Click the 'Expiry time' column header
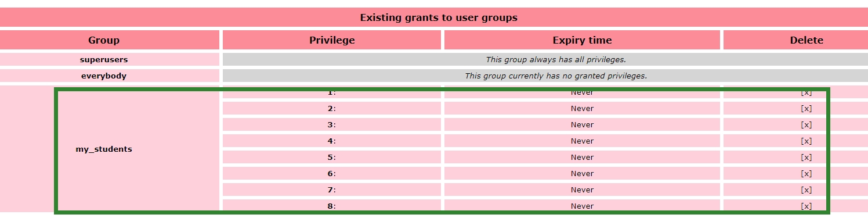This screenshot has width=868, height=218. [x=582, y=40]
